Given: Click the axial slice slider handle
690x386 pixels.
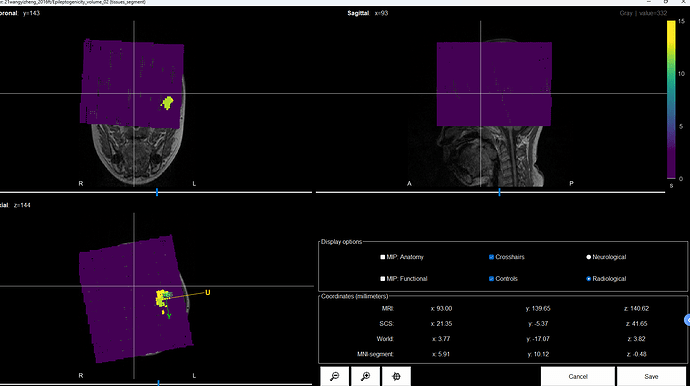Looking at the screenshot, I should click(x=158, y=383).
